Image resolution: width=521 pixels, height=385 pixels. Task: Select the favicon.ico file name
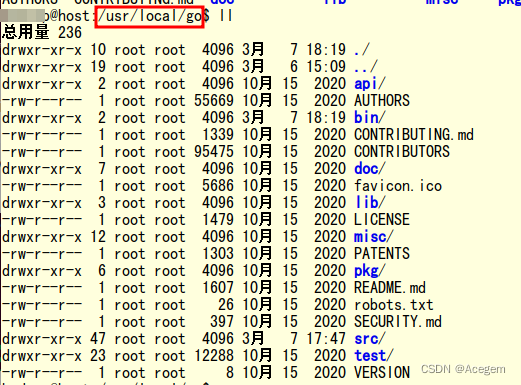click(398, 186)
